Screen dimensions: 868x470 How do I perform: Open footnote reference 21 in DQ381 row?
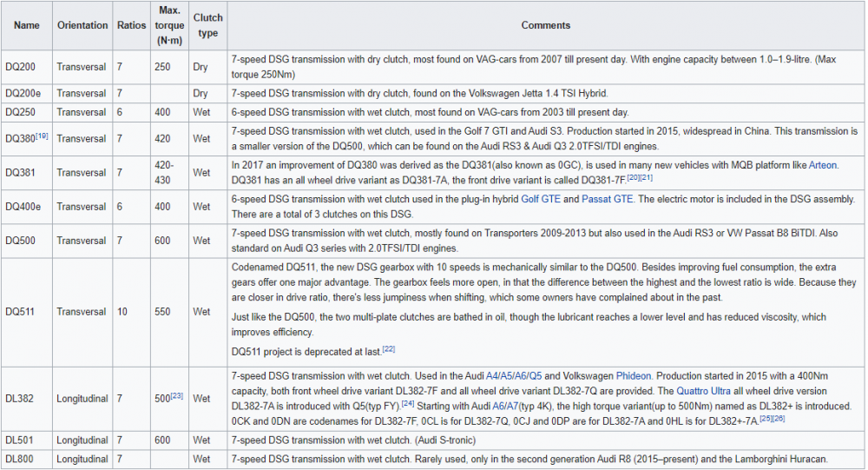click(647, 177)
